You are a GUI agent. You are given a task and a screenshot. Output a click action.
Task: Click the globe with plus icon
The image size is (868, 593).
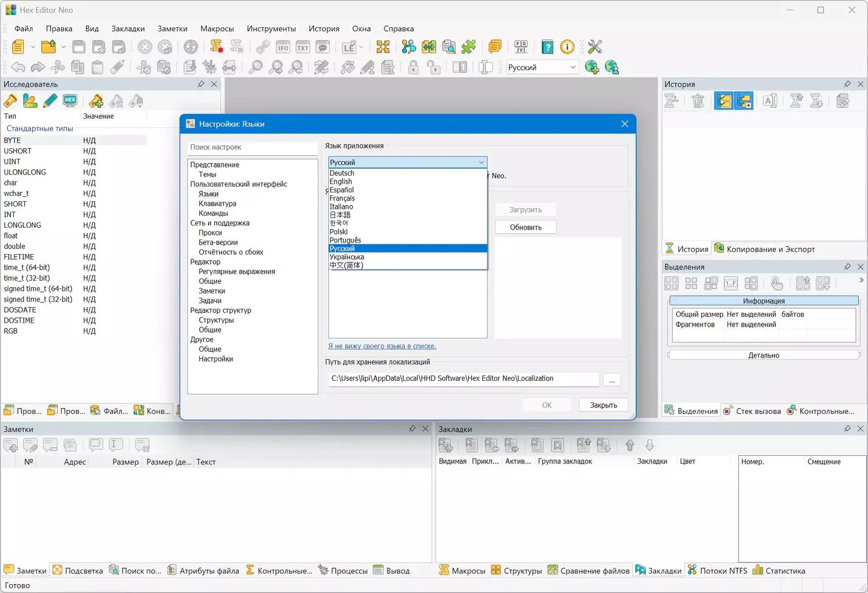pos(592,67)
